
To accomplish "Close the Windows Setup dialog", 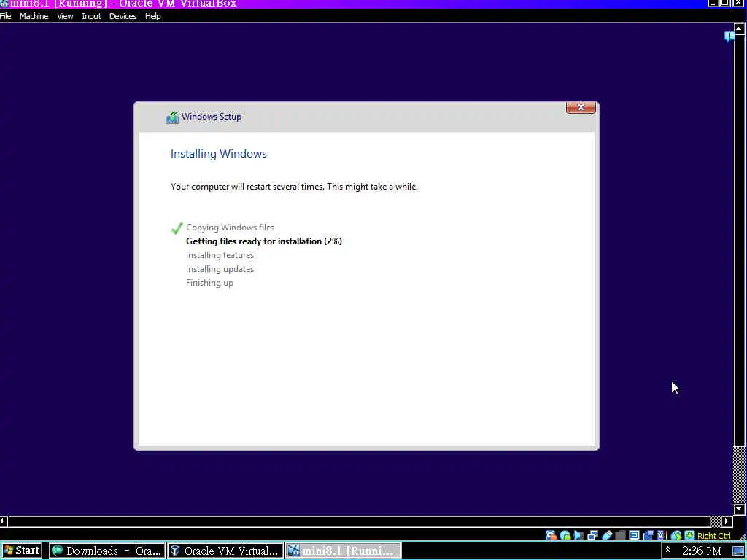I will coord(581,108).
